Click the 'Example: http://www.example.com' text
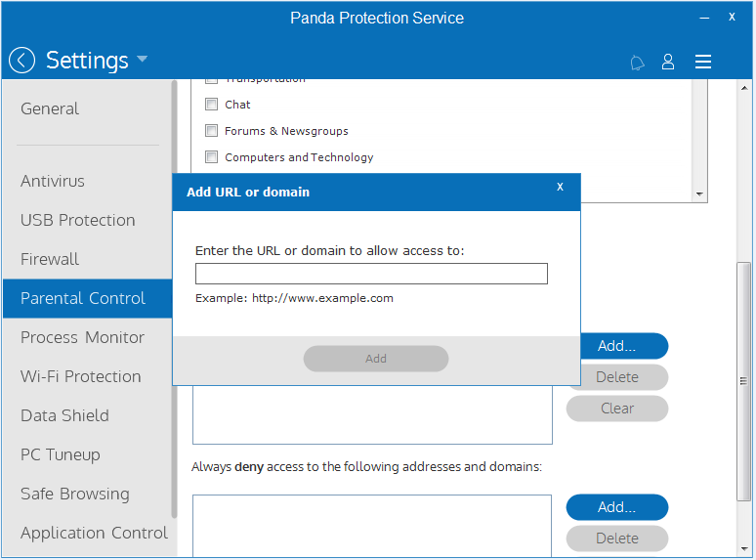The image size is (756, 560). tap(294, 298)
